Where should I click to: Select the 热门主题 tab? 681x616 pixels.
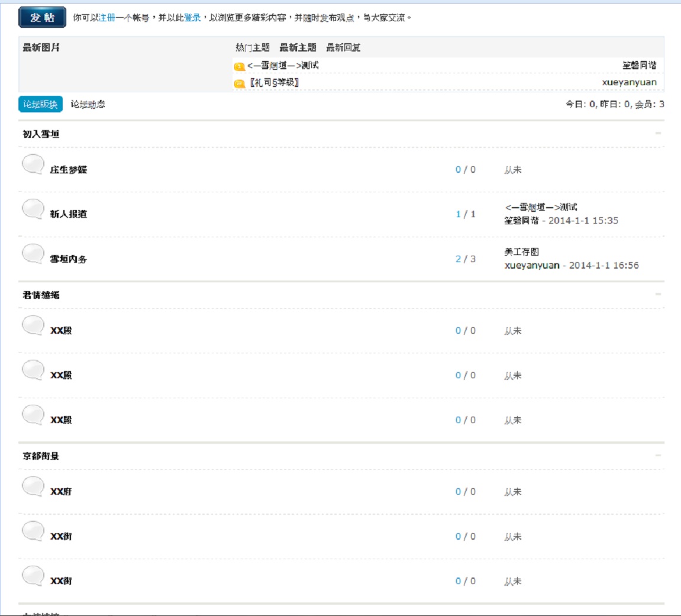[253, 47]
